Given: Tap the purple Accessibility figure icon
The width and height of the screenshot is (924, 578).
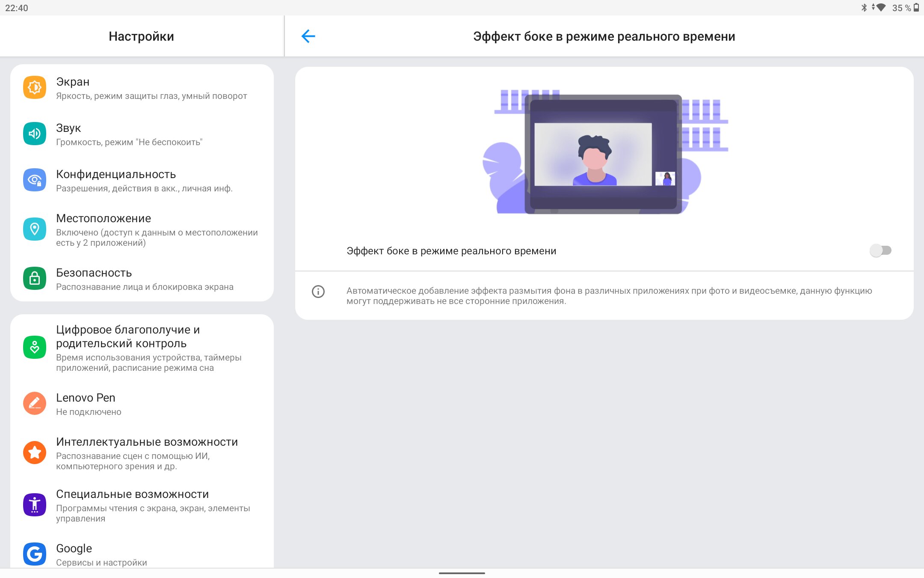Looking at the screenshot, I should pos(35,505).
